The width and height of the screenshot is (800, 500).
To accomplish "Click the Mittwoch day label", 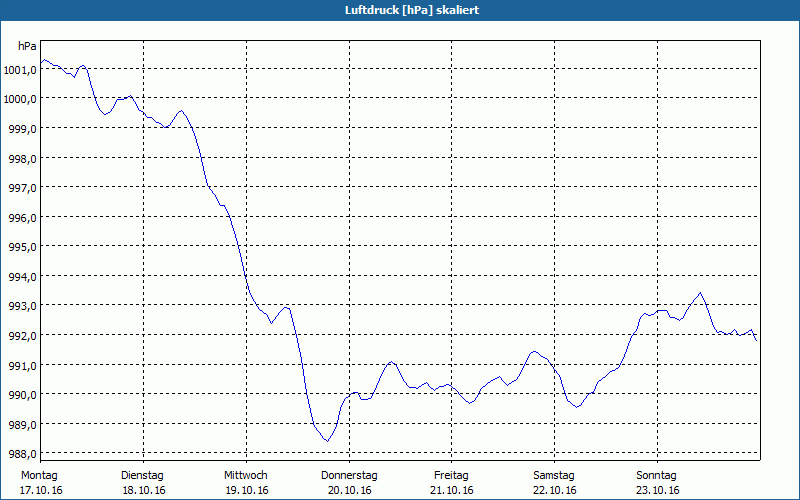I will point(245,476).
